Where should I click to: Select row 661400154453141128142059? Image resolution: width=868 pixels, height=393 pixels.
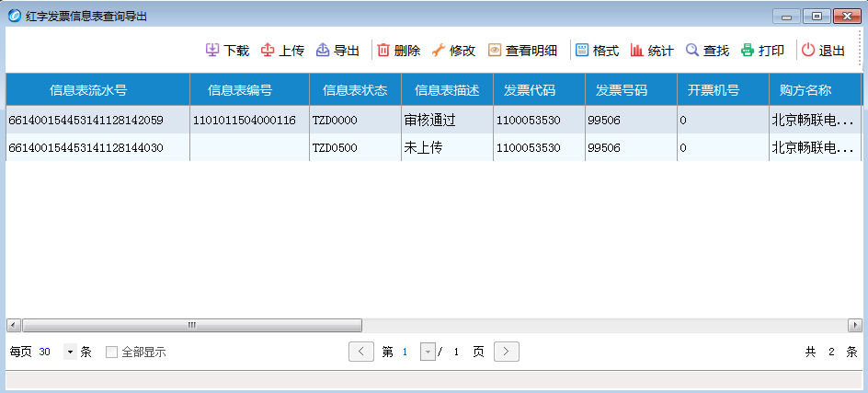(x=434, y=120)
